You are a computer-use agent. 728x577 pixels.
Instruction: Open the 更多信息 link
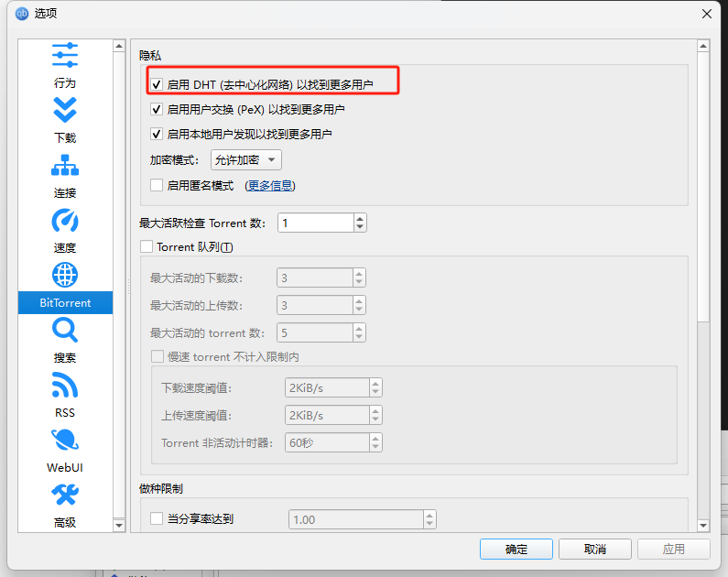(x=270, y=186)
